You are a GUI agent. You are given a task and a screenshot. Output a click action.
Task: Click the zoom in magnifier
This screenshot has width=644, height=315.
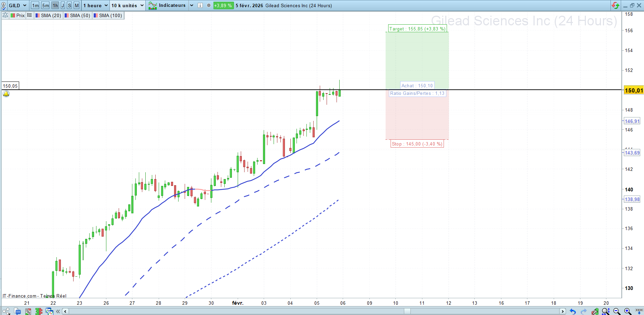coord(628,311)
